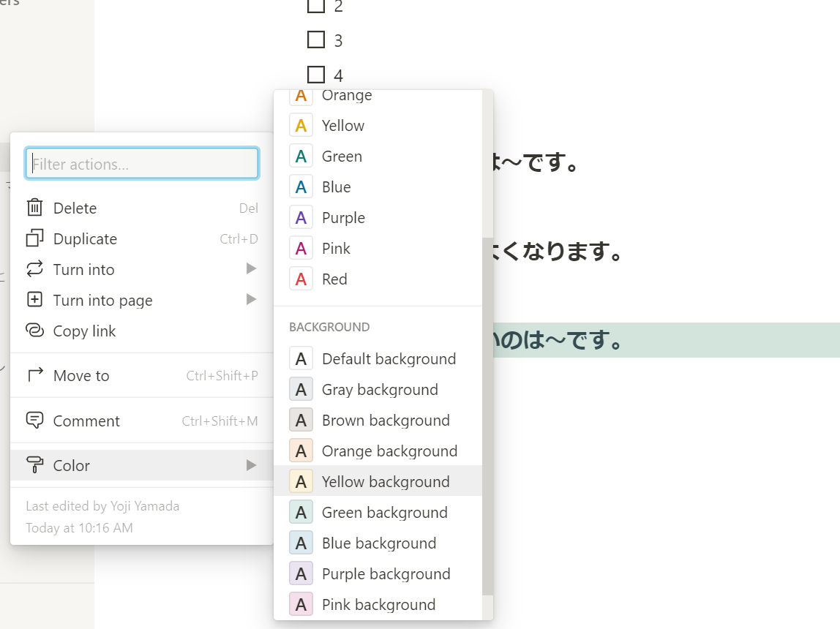The width and height of the screenshot is (840, 629).
Task: Check the to-do checkbox labeled 3
Action: 316,39
